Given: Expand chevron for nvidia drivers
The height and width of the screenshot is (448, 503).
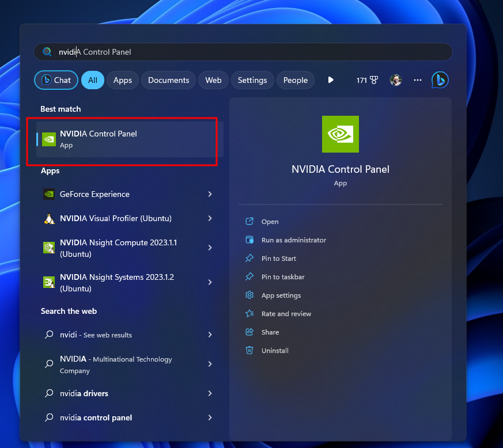Looking at the screenshot, I should [x=210, y=393].
